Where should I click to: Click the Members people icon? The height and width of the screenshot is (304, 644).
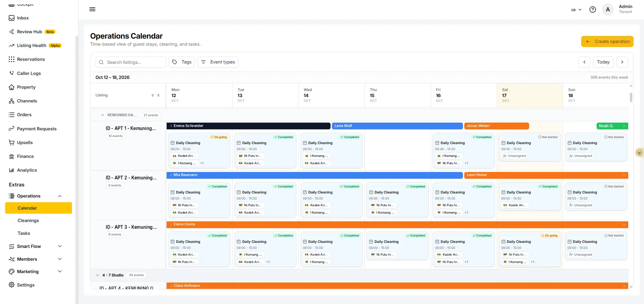[x=11, y=259]
